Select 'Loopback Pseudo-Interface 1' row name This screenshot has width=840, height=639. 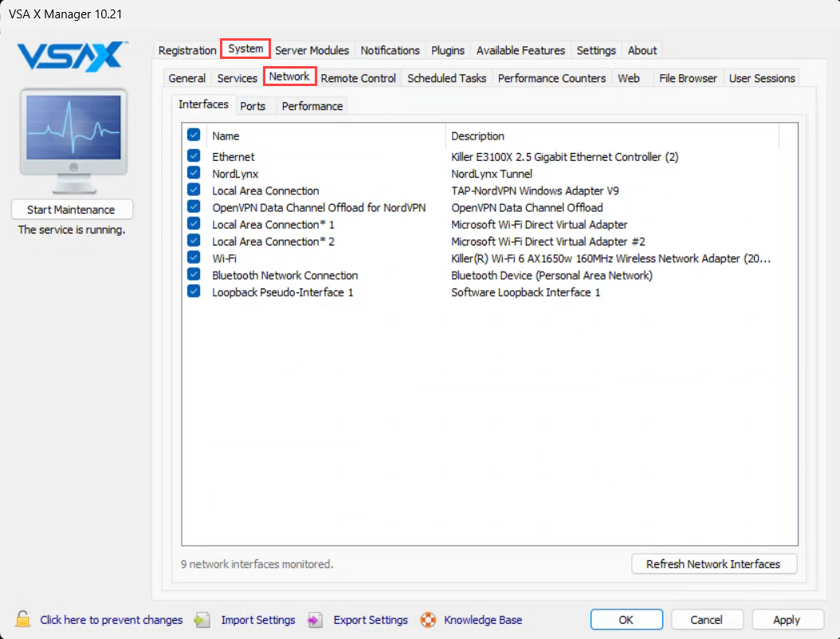pos(283,292)
